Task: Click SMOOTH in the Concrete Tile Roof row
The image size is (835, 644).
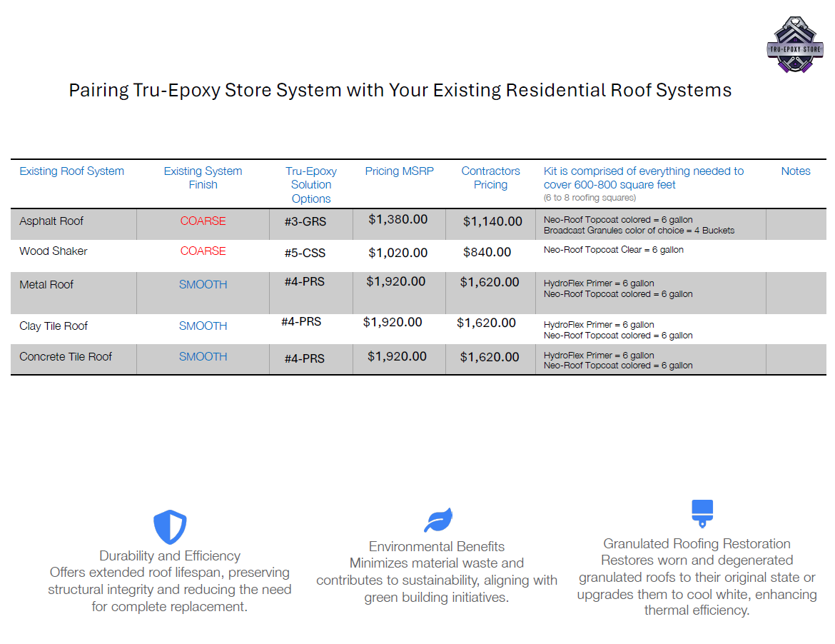Action: point(203,356)
